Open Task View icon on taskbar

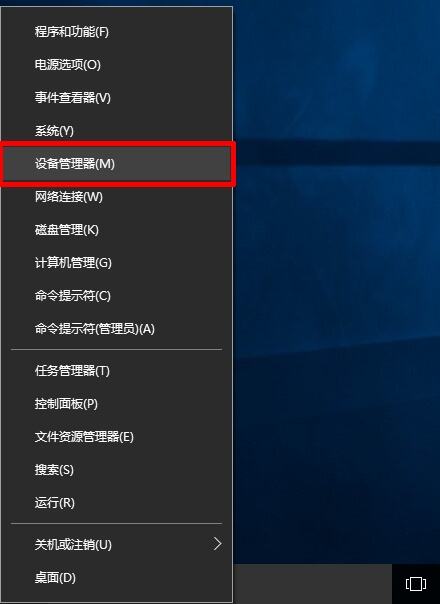tap(416, 584)
